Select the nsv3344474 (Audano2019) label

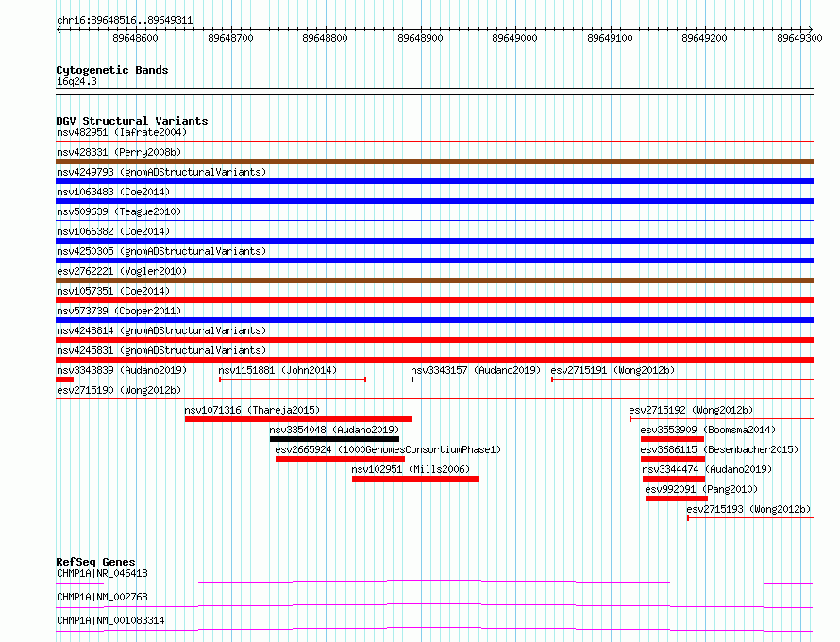tap(707, 469)
